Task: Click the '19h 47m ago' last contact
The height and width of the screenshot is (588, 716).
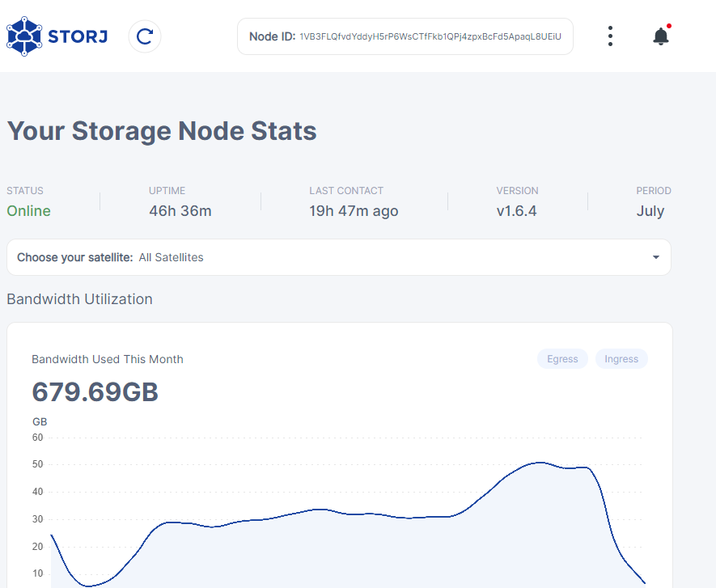Action: coord(354,211)
